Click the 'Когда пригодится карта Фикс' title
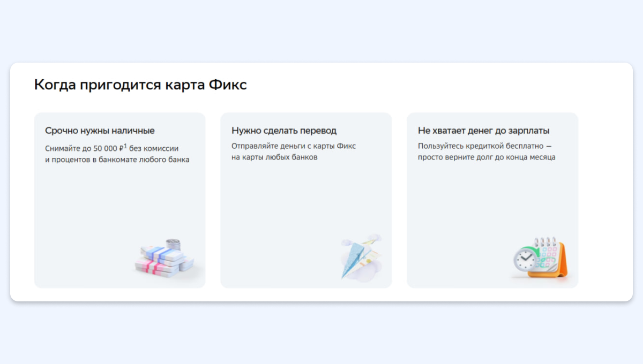Screen dimensions: 643x364 140,85
